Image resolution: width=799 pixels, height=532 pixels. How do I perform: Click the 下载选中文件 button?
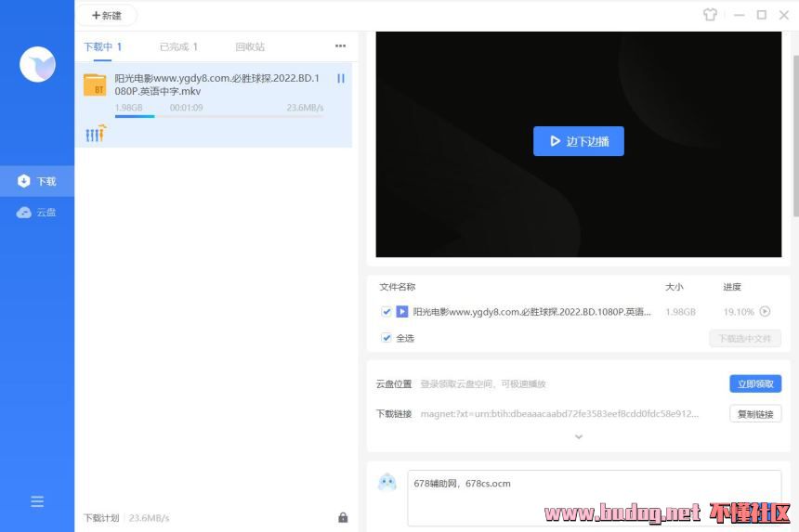point(745,339)
